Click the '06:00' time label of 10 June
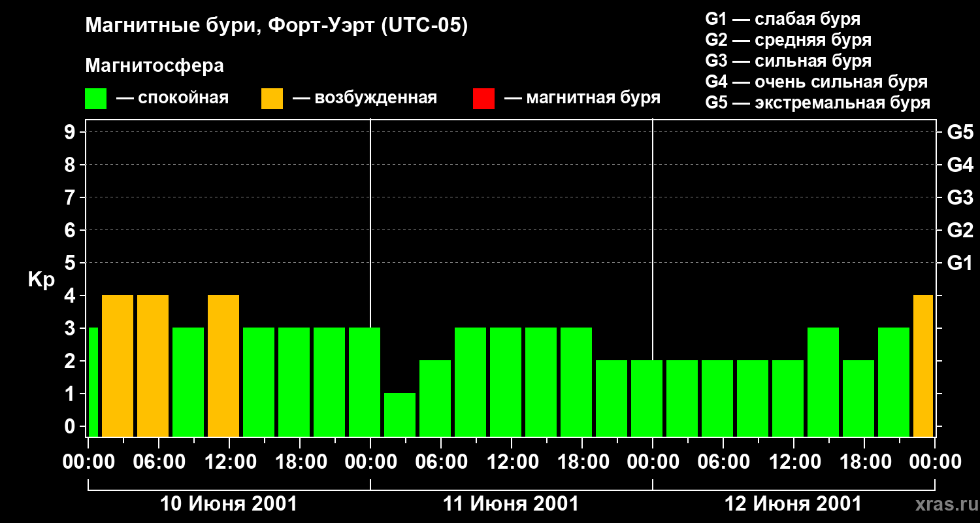 point(159,462)
